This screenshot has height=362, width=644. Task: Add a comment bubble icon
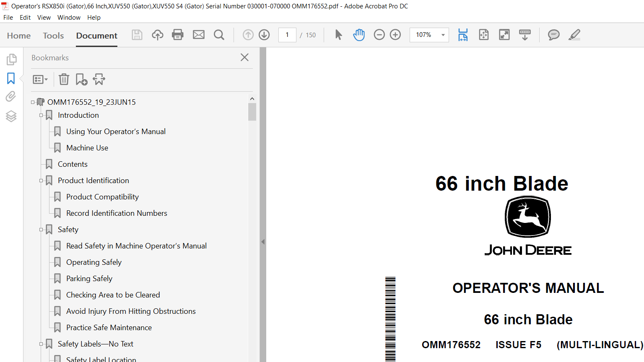click(x=554, y=35)
